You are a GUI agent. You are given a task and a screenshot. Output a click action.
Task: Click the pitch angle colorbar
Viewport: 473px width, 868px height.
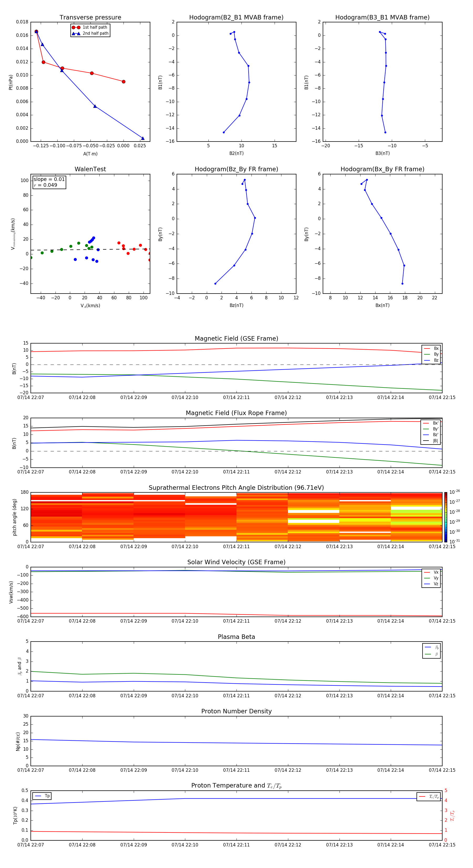445,517
